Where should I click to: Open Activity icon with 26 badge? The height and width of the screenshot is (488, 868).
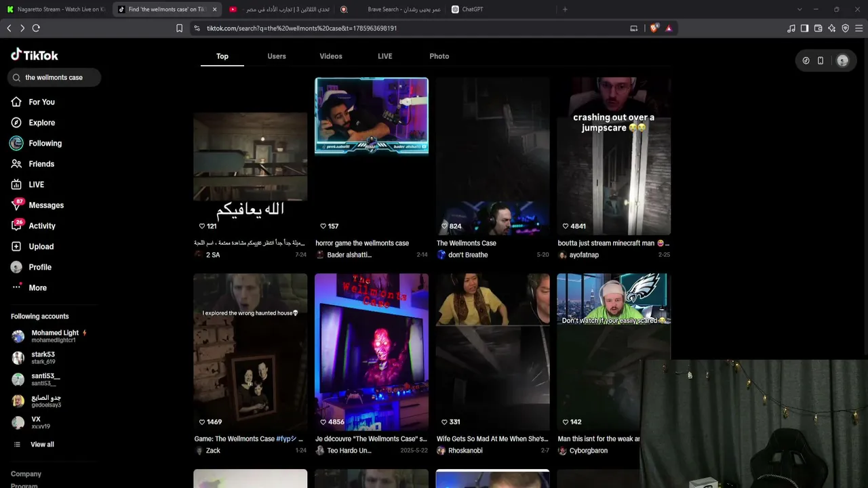[16, 226]
